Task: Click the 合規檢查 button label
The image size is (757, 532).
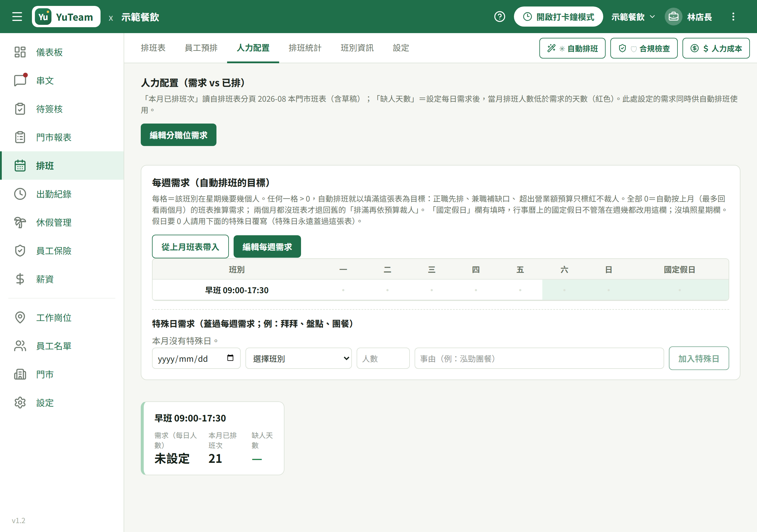Action: tap(654, 48)
